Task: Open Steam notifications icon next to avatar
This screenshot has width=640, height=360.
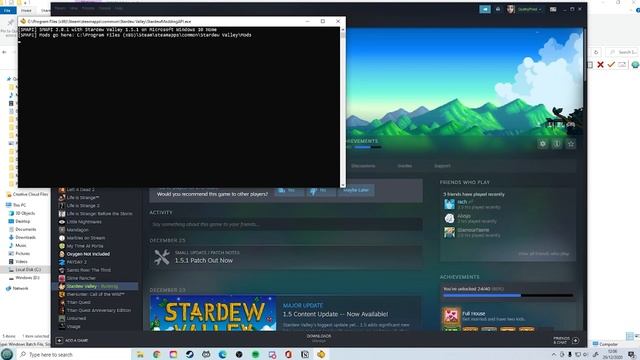Action: [498, 9]
